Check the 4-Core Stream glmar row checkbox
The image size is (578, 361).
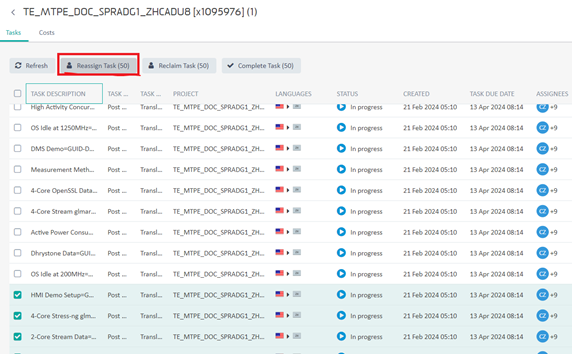pyautogui.click(x=17, y=211)
